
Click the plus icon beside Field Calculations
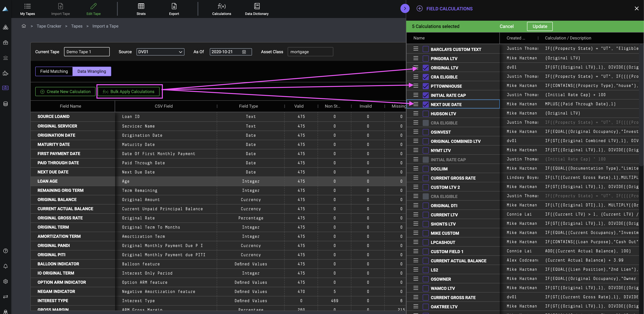coord(419,8)
